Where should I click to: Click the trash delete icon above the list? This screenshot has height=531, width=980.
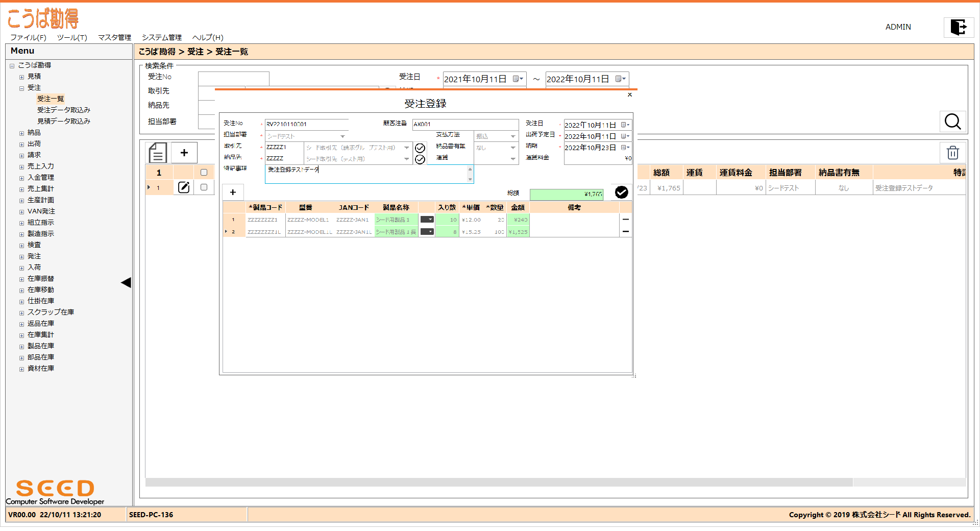(952, 153)
